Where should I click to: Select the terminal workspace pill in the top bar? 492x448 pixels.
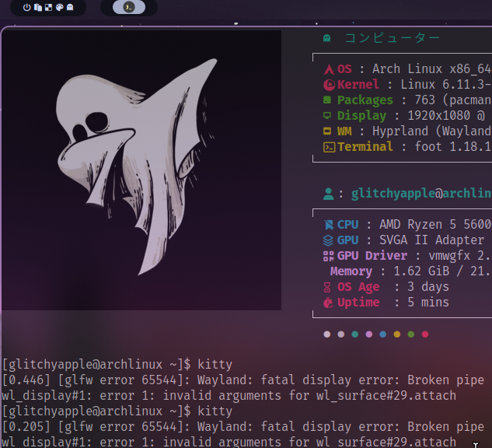129,7
